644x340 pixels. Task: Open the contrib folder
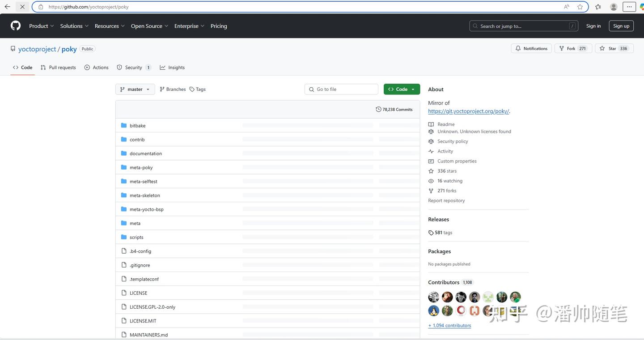[137, 140]
